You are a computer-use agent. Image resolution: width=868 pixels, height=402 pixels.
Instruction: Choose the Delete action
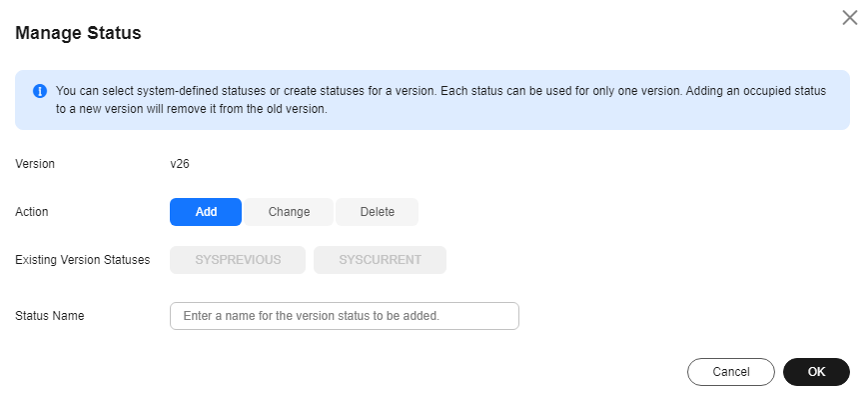(377, 212)
